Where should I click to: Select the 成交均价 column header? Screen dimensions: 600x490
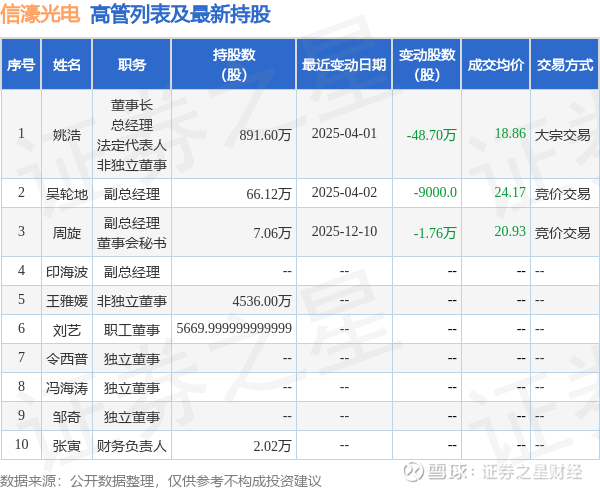click(x=496, y=65)
